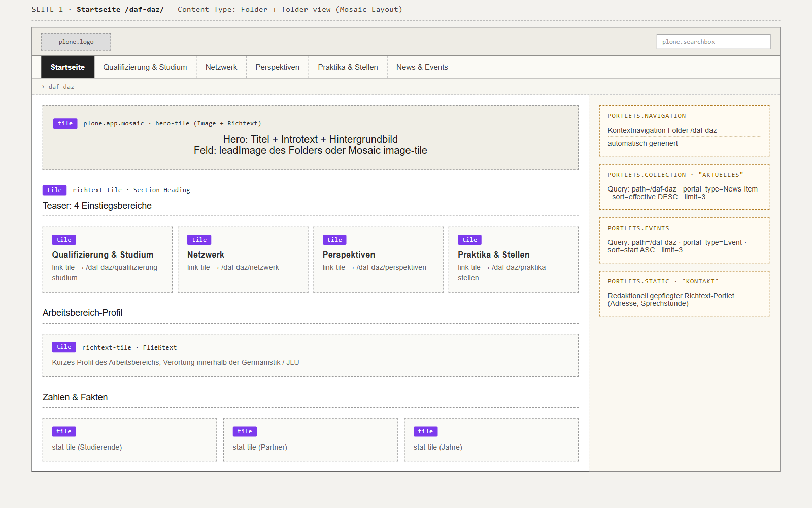
Task: Open the Qualifizierung & Studium nav tab
Action: pos(145,67)
